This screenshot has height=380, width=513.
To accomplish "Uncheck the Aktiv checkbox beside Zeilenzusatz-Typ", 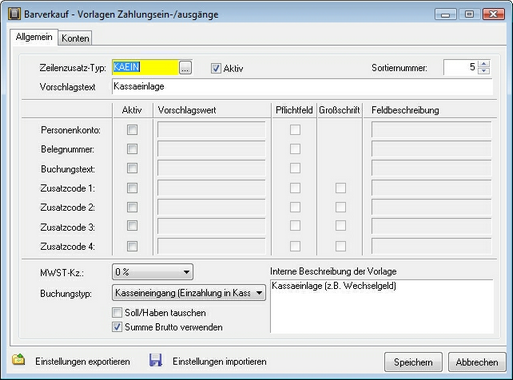I will tap(216, 68).
